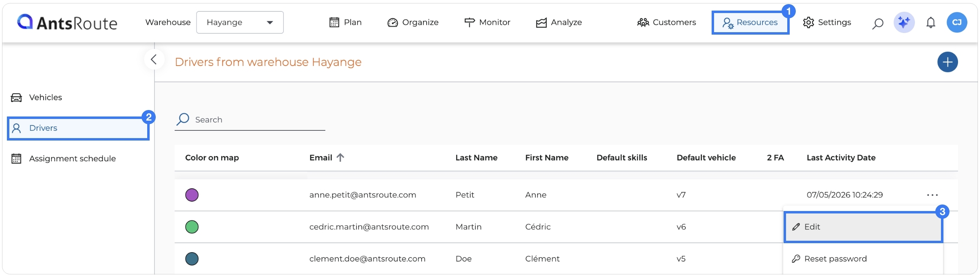
Task: Open the Warehouse Hayange dropdown
Action: (240, 22)
